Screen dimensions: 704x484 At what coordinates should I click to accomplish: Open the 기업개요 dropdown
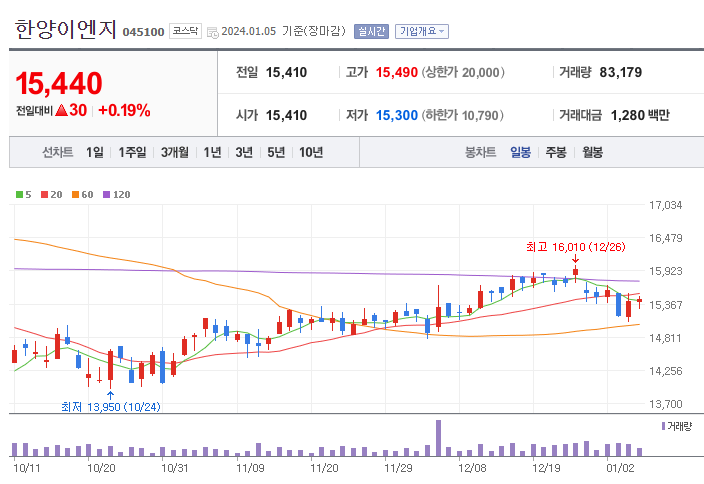[422, 31]
